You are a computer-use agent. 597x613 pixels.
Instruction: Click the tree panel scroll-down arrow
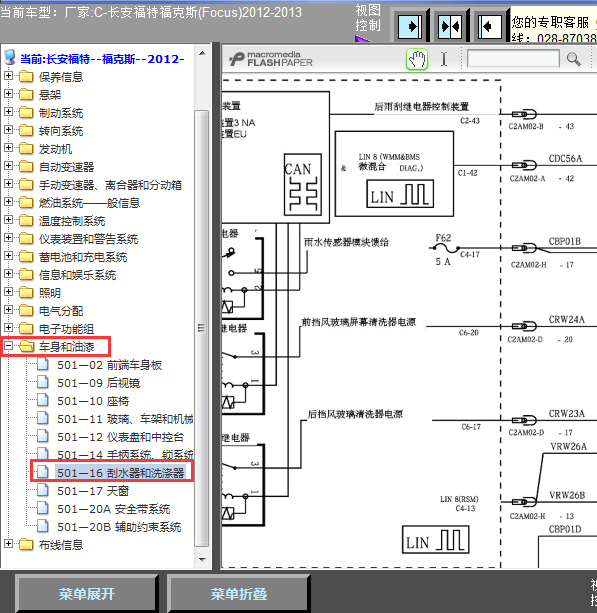(202, 559)
